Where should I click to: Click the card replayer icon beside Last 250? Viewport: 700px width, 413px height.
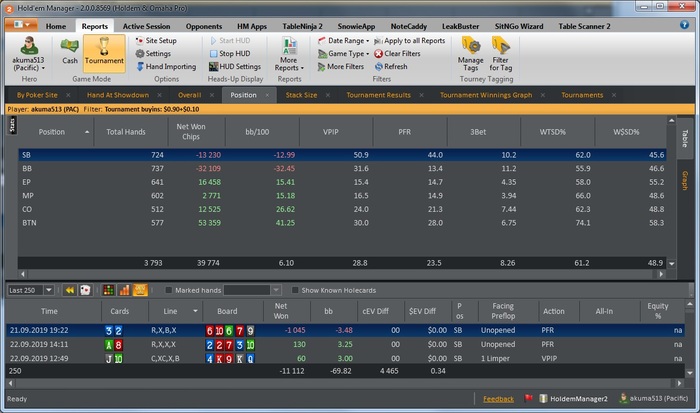click(x=85, y=290)
